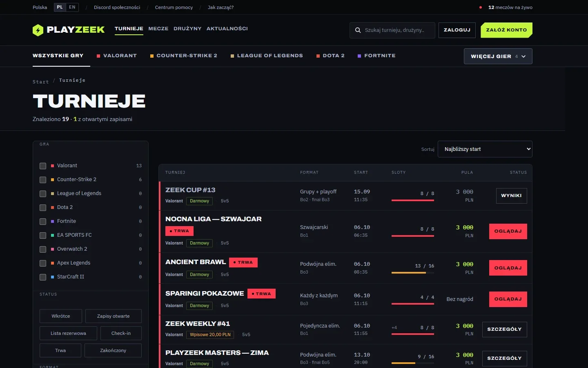Toggle the Zapisy otwarte status filter
Viewport: 588px width, 368px height.
click(114, 316)
